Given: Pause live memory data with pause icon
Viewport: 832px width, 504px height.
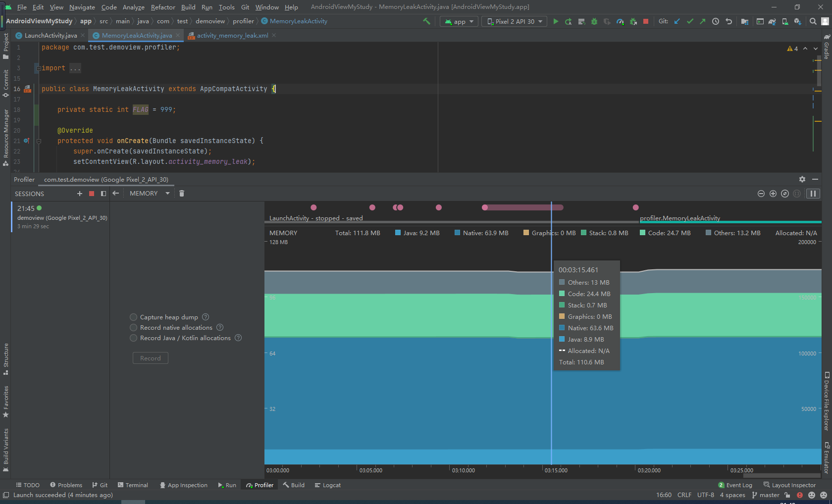Looking at the screenshot, I should [x=813, y=193].
